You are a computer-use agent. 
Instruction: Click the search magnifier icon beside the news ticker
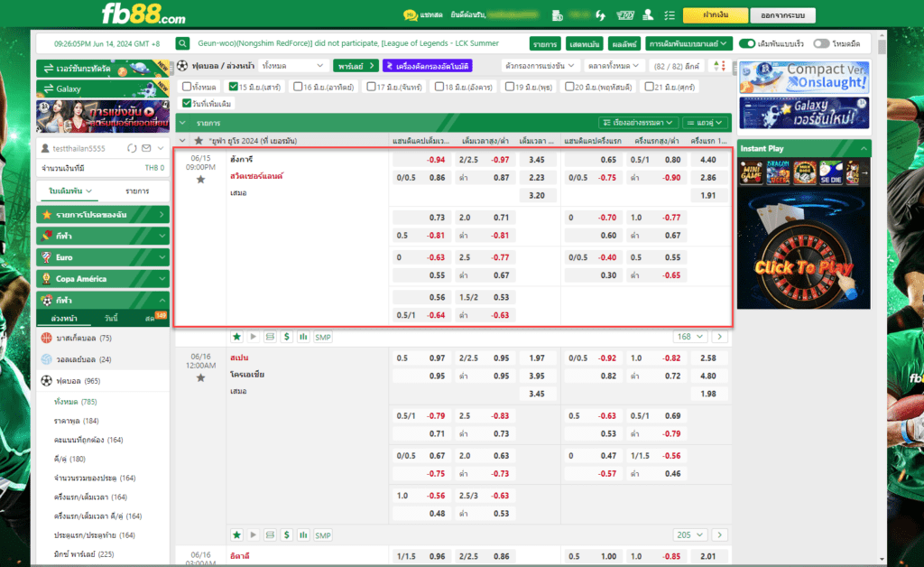(182, 43)
